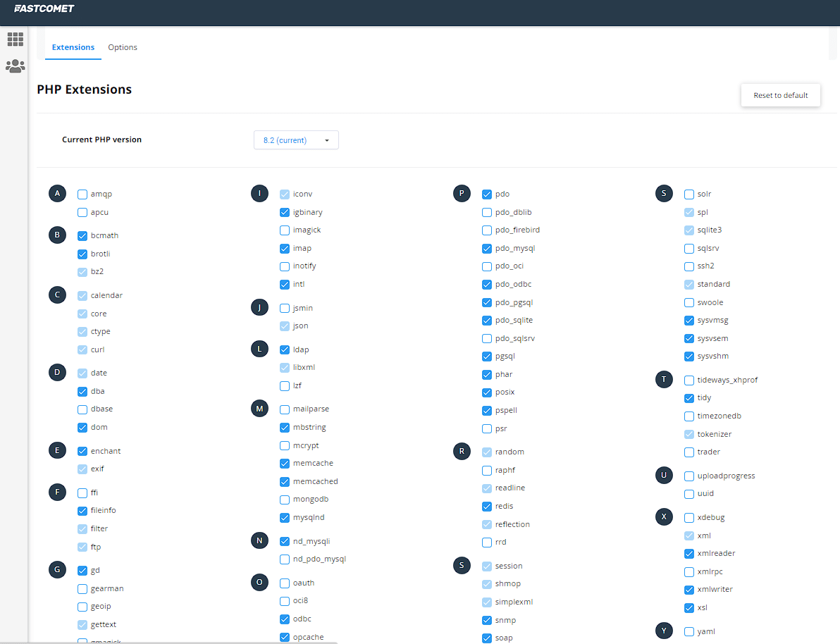The width and height of the screenshot is (840, 644).
Task: Enable the amqp extension checkbox
Action: coord(82,194)
